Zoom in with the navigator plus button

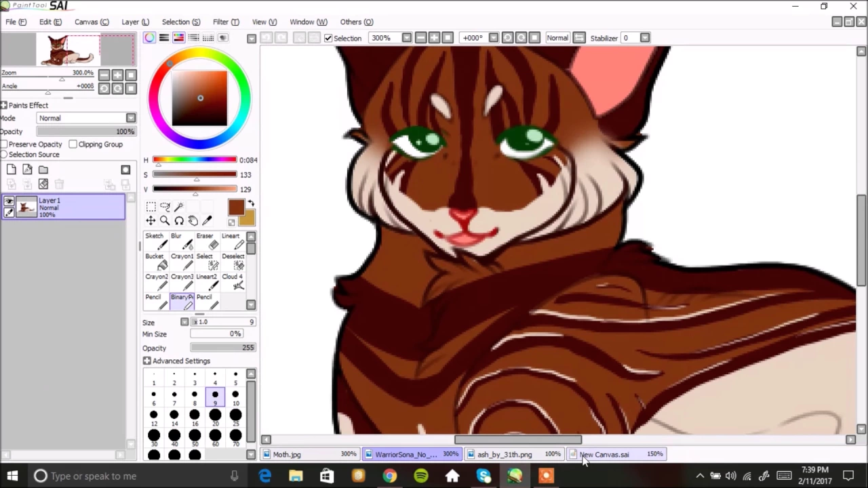click(117, 75)
